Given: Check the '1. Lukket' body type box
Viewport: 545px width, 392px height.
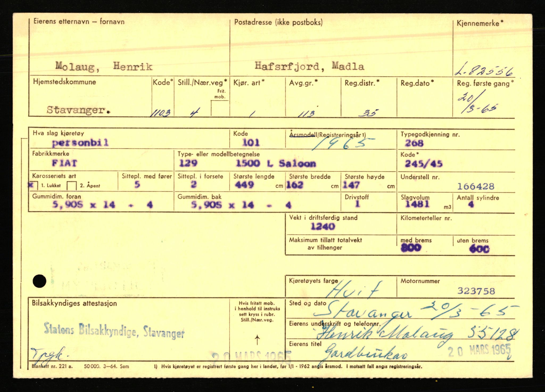Looking at the screenshot, I should (x=33, y=185).
